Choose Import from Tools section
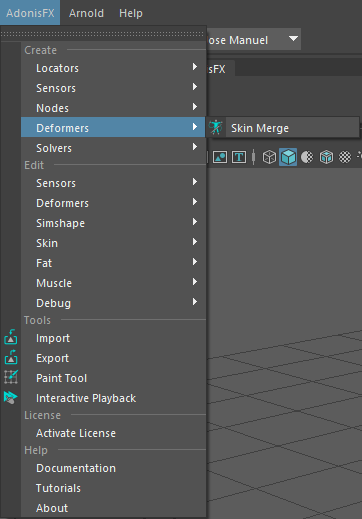Image resolution: width=362 pixels, height=519 pixels. [113, 338]
